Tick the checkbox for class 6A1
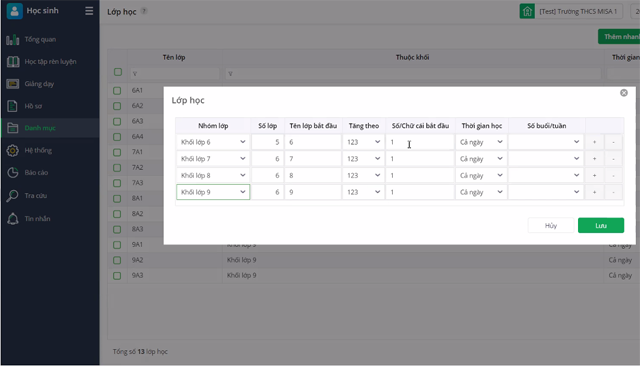The height and width of the screenshot is (366, 640). [117, 91]
